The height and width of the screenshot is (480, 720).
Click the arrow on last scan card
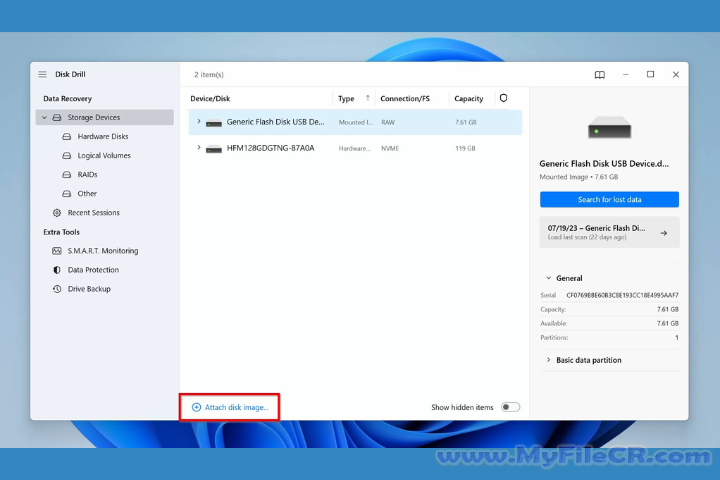click(664, 233)
